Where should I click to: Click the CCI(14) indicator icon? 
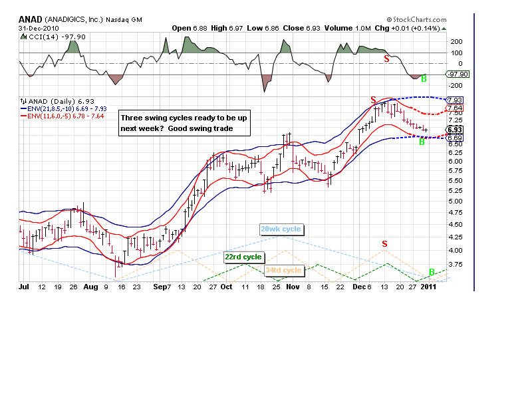[23, 37]
